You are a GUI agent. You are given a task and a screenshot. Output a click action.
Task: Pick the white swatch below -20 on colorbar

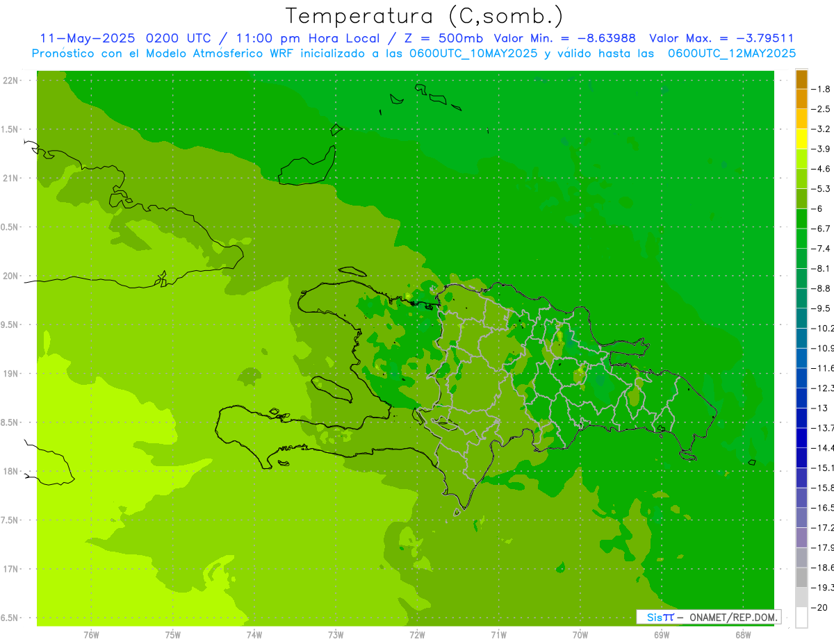pyautogui.click(x=801, y=617)
